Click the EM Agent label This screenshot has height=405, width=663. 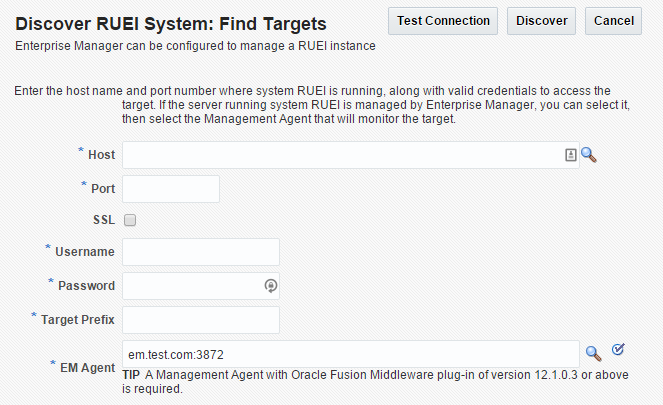click(x=87, y=368)
